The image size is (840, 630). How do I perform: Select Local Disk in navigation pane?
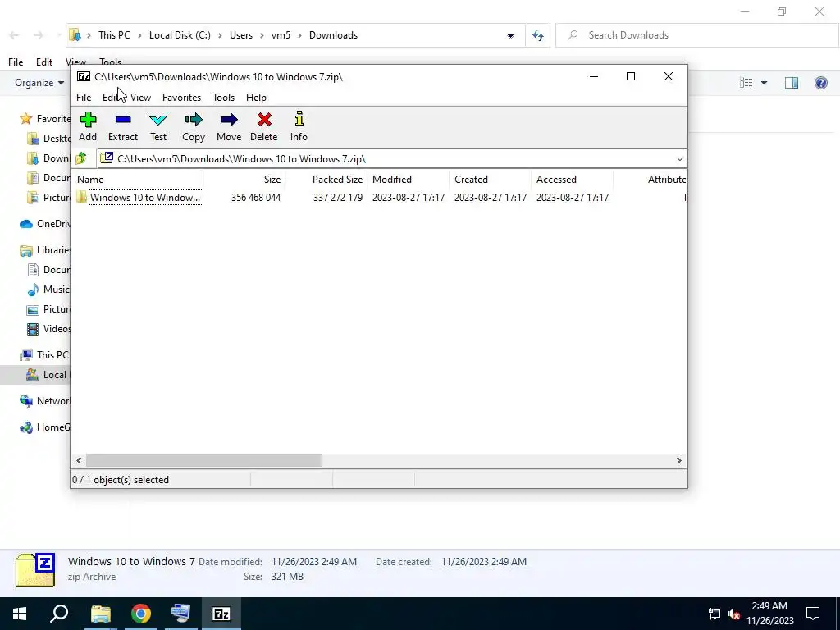click(x=35, y=375)
